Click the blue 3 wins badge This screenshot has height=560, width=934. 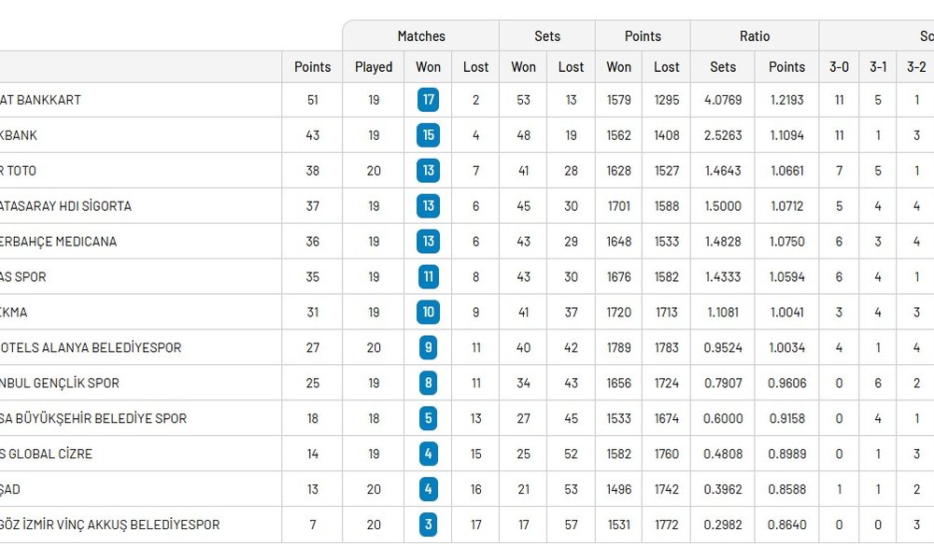click(x=428, y=525)
